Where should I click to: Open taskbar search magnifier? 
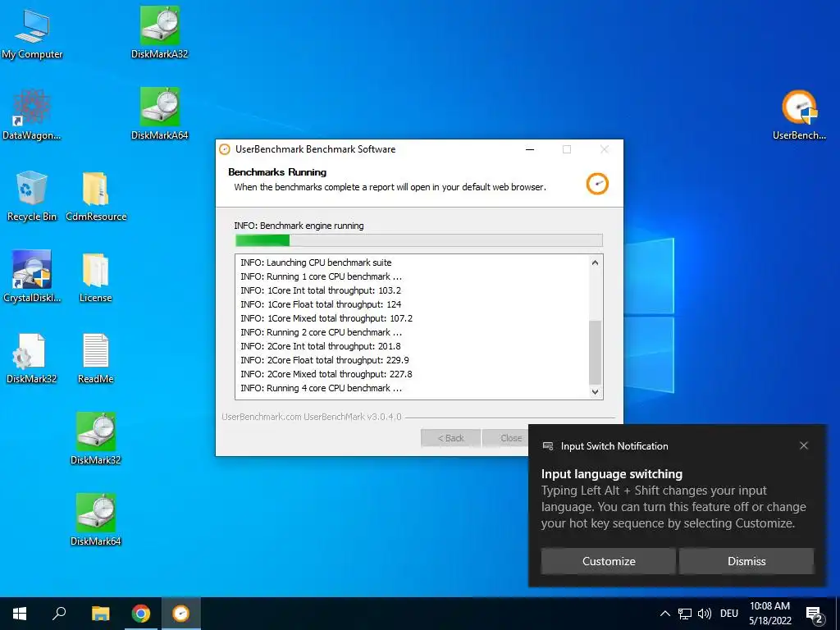[59, 614]
